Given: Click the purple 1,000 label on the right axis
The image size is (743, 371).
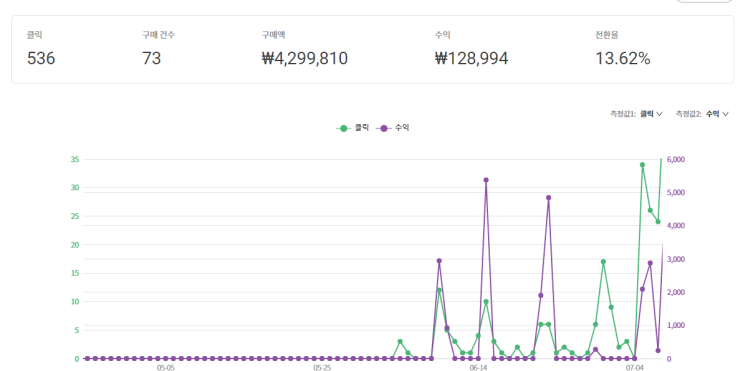Looking at the screenshot, I should [x=676, y=326].
